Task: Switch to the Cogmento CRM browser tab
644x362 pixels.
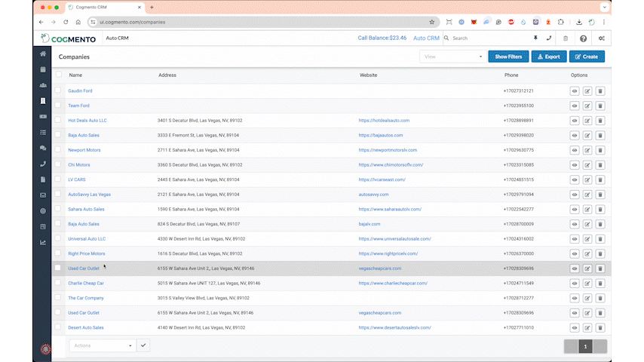Action: pos(105,7)
